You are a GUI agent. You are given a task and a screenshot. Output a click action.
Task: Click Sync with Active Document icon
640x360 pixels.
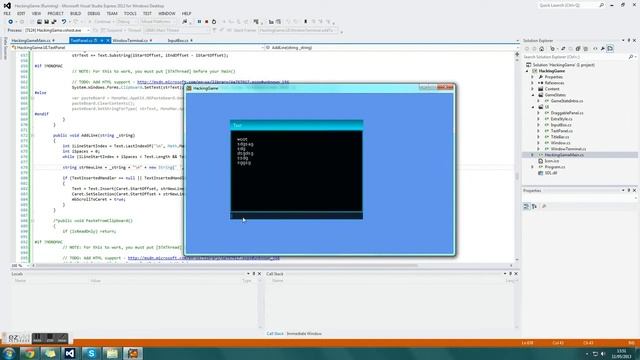pyautogui.click(x=563, y=49)
